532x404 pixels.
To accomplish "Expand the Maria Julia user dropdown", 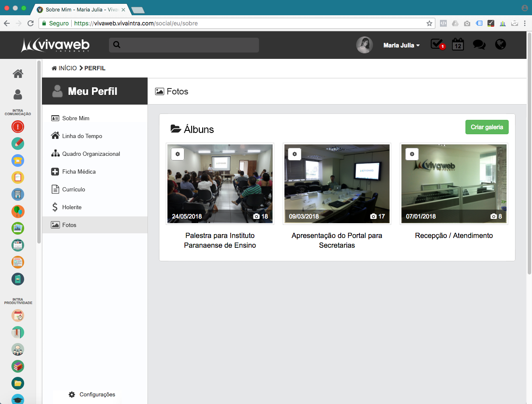I will pyautogui.click(x=401, y=45).
